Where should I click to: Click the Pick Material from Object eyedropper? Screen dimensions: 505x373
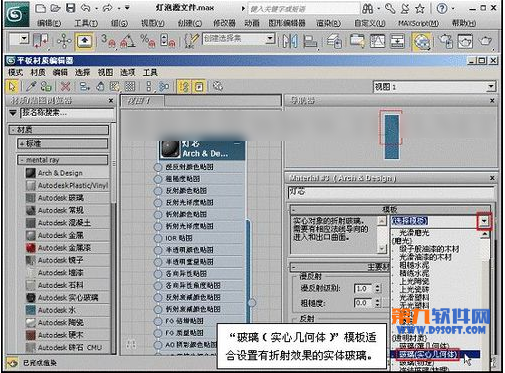click(x=31, y=87)
